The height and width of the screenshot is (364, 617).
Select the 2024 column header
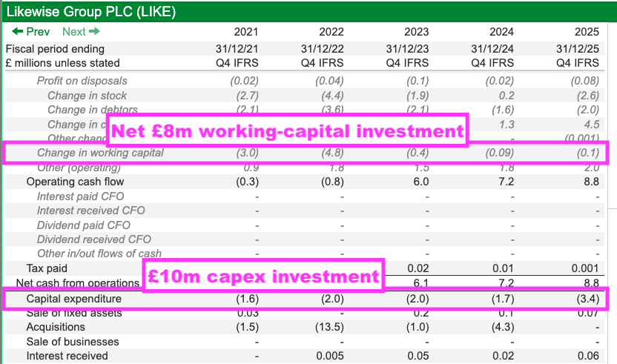(x=502, y=32)
